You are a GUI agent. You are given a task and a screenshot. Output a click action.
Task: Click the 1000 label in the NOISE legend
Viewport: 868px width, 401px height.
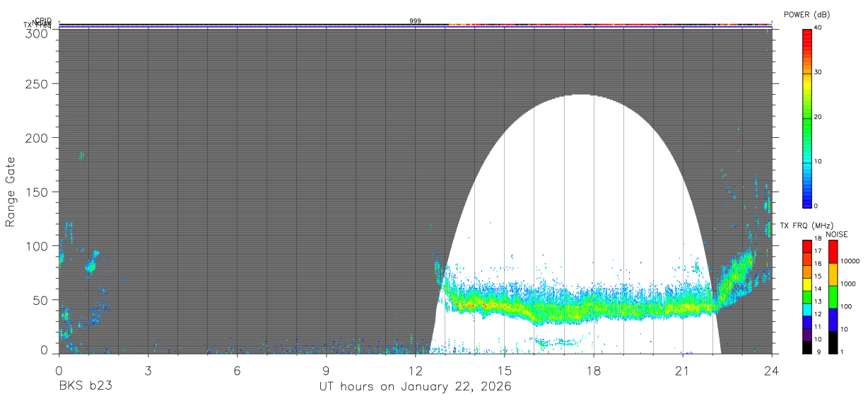pyautogui.click(x=850, y=284)
